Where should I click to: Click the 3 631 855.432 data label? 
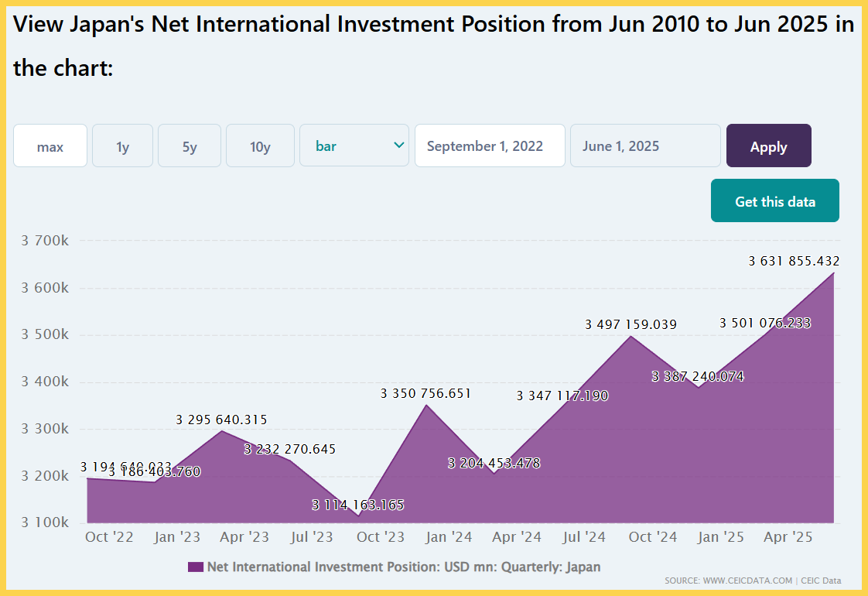tap(794, 262)
